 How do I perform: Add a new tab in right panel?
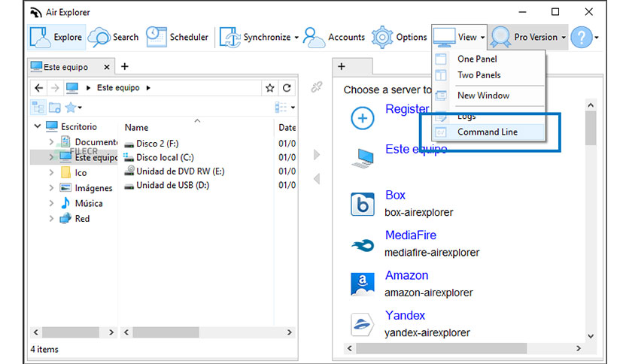(342, 66)
